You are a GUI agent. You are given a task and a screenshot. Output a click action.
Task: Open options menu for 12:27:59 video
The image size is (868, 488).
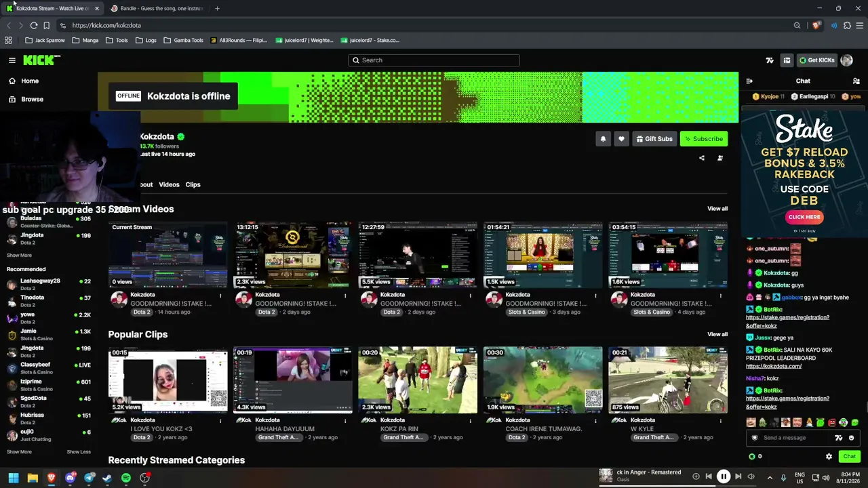470,296
